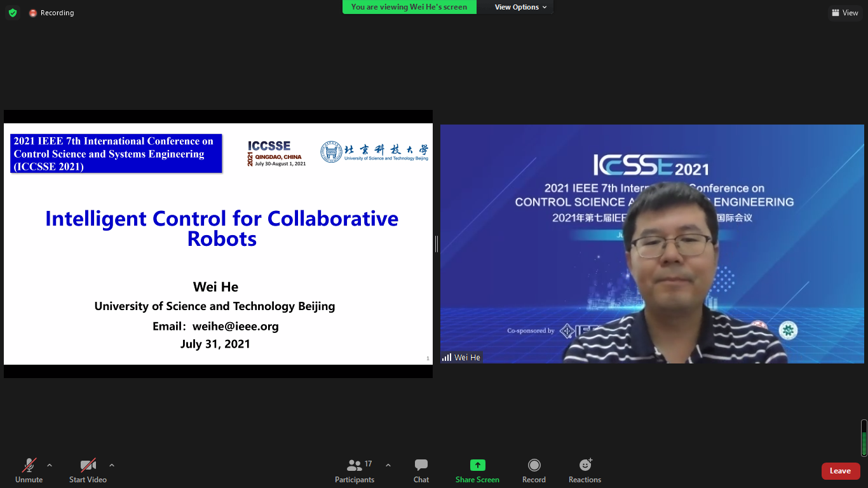Image resolution: width=868 pixels, height=488 pixels.
Task: Click the vertical scrollbar at right edge
Action: pyautogui.click(x=864, y=438)
